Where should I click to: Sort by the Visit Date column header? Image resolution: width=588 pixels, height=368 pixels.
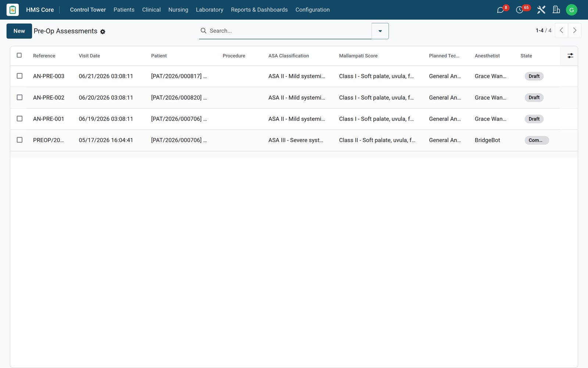[89, 56]
